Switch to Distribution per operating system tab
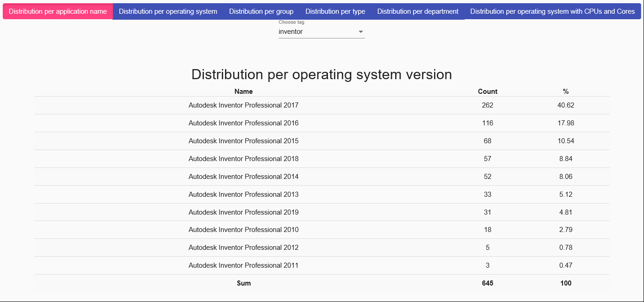644x302 pixels. [x=168, y=11]
